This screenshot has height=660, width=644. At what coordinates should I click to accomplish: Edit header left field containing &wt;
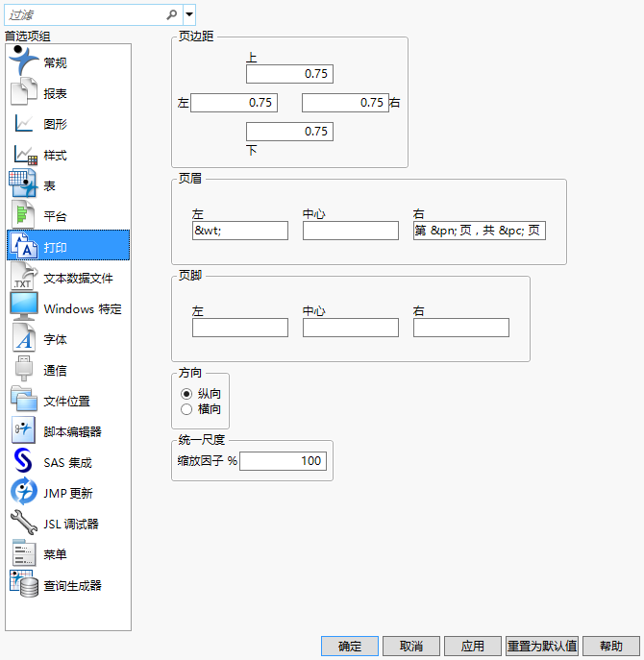point(240,231)
